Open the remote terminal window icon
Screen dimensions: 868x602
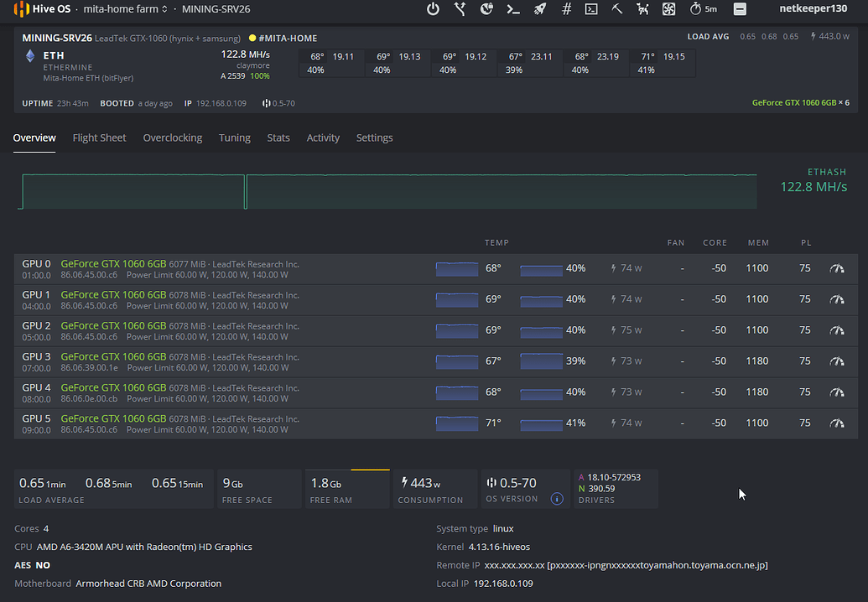[x=591, y=9]
